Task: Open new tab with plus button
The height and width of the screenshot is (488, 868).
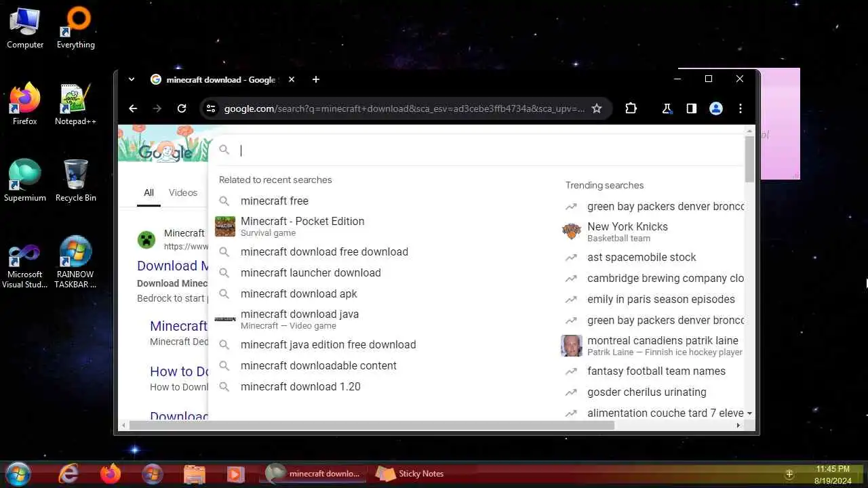Action: point(316,79)
